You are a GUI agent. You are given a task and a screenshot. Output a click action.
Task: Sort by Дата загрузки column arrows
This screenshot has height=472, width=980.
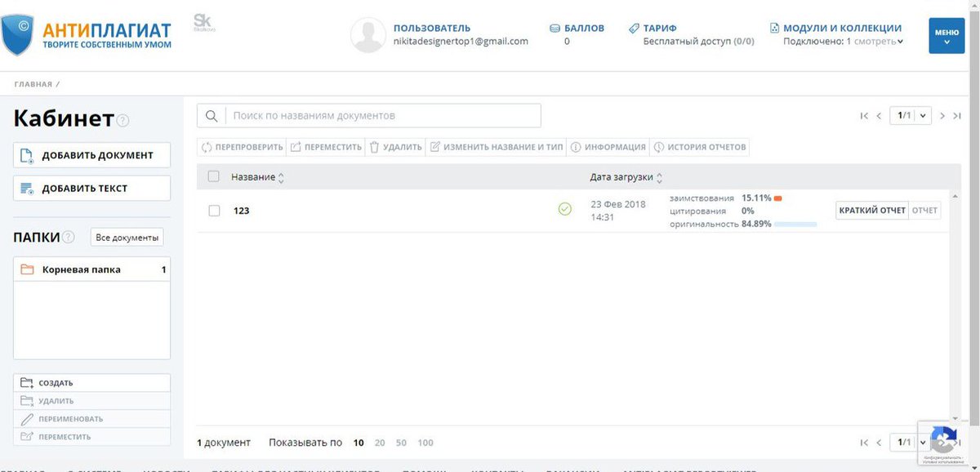click(660, 177)
